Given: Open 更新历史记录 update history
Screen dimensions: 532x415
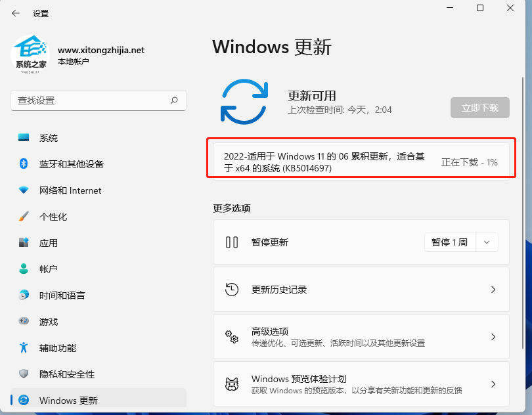Looking at the screenshot, I should tap(360, 289).
